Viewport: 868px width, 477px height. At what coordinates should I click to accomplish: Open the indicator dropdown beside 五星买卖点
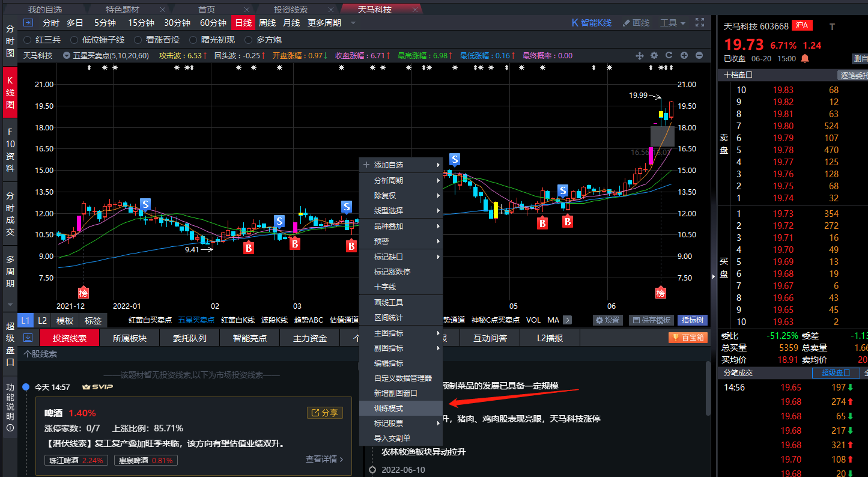point(67,55)
